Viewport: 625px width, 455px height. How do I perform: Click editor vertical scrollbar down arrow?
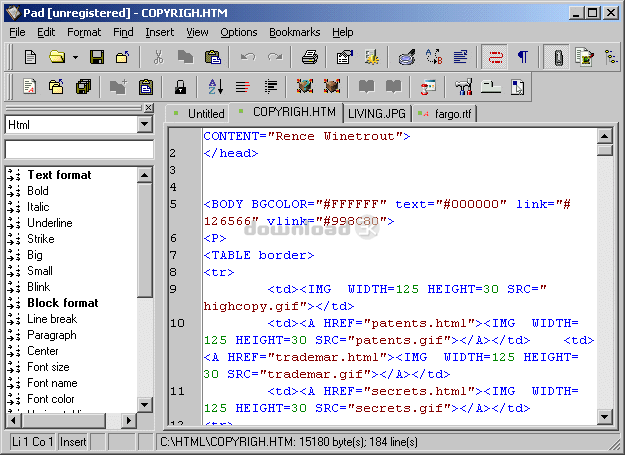tap(605, 417)
